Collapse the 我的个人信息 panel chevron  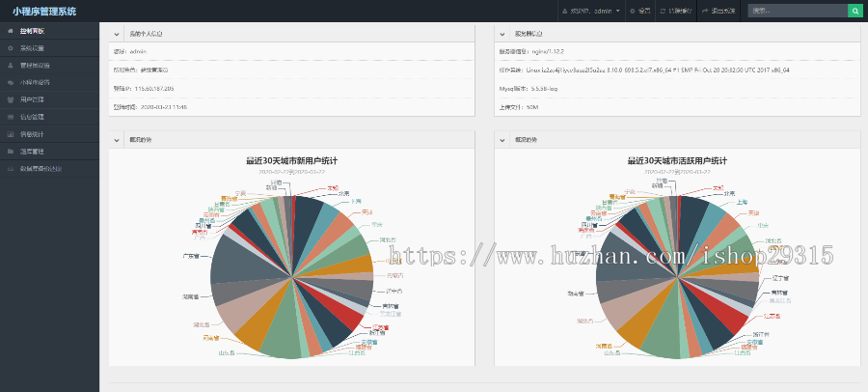117,34
